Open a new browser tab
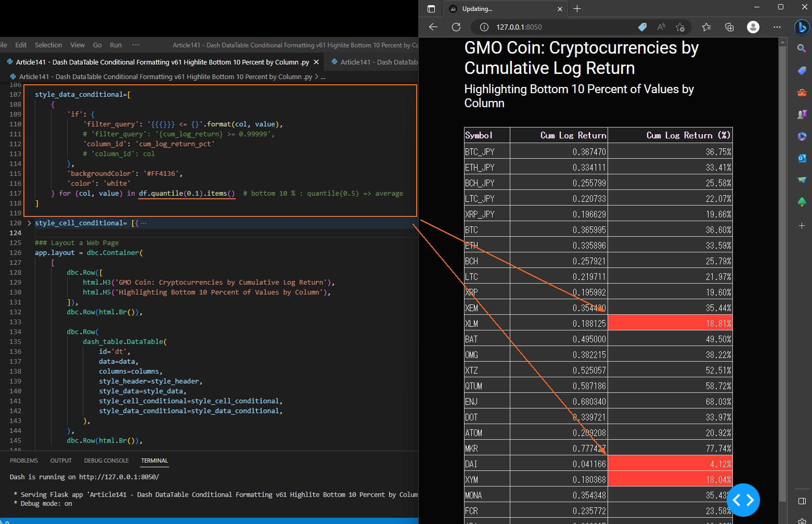The width and height of the screenshot is (812, 524). point(577,9)
